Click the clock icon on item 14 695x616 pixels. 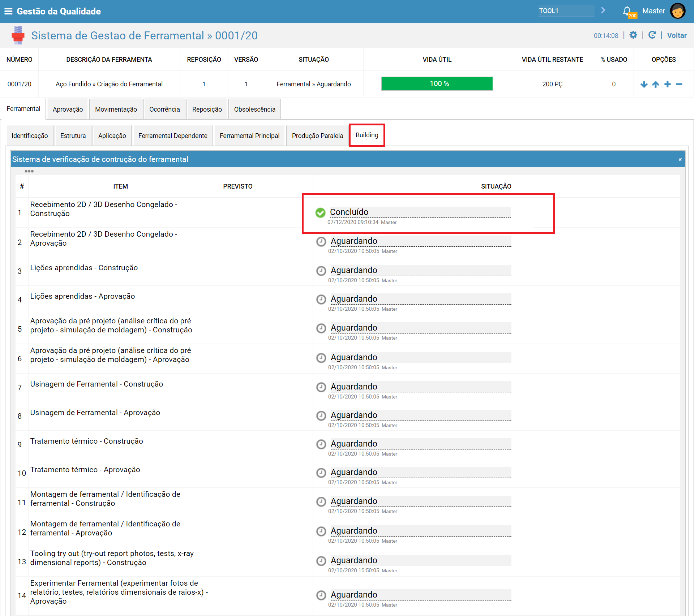tap(322, 595)
